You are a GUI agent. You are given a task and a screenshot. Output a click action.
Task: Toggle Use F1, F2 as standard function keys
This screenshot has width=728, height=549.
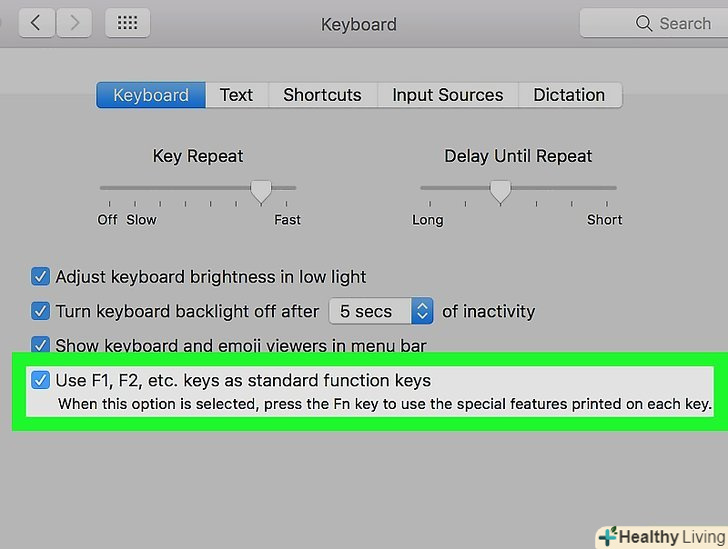click(41, 380)
